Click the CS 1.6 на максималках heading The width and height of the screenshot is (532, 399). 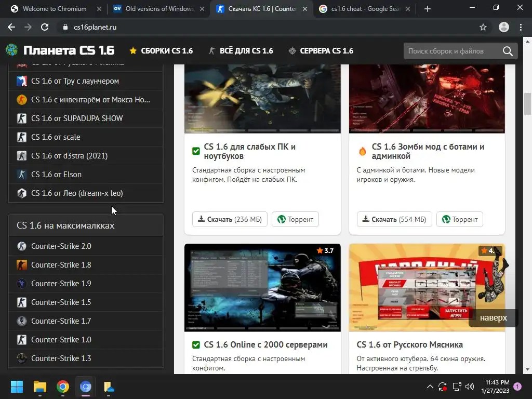65,225
